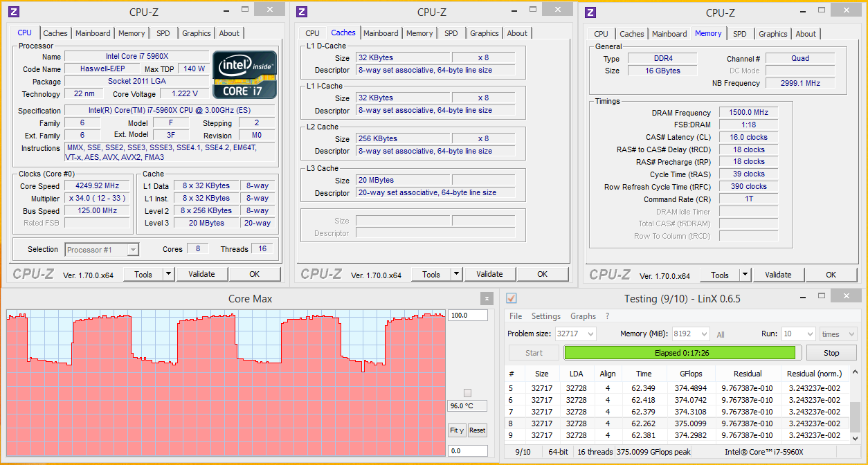Click the Core Max temperature graph

tap(225, 383)
